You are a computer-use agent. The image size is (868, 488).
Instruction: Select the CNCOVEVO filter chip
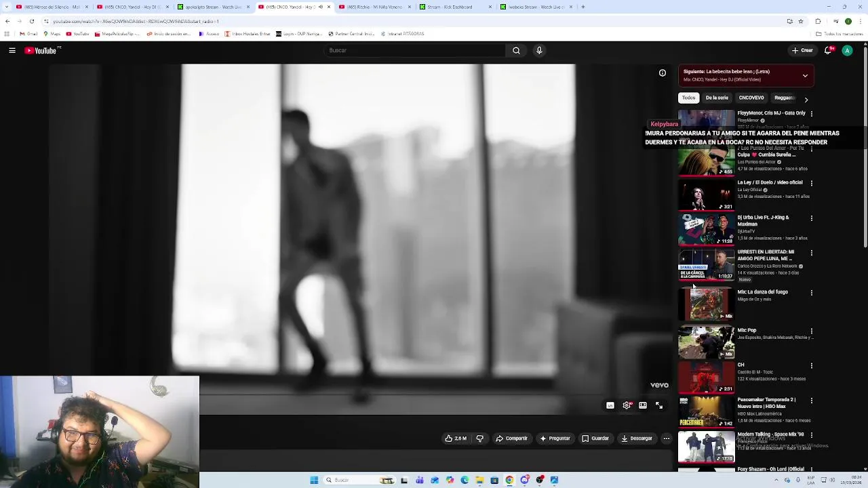751,98
